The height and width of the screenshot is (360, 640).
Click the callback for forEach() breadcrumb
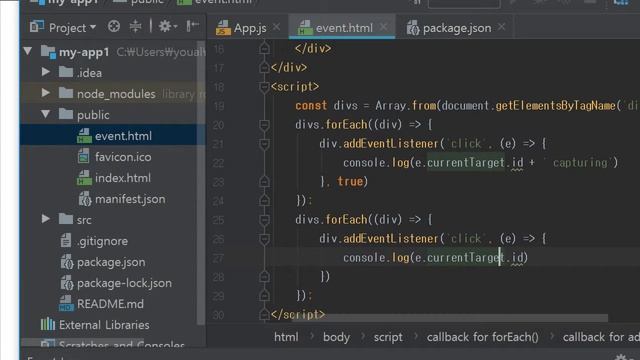point(482,337)
